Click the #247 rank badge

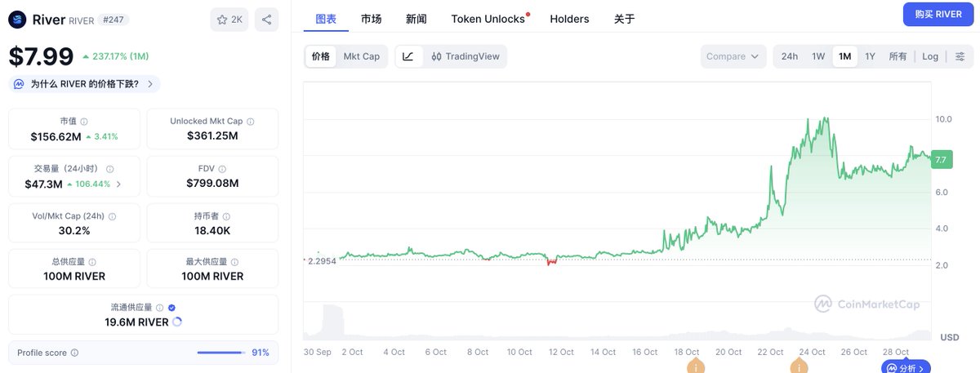pos(115,20)
